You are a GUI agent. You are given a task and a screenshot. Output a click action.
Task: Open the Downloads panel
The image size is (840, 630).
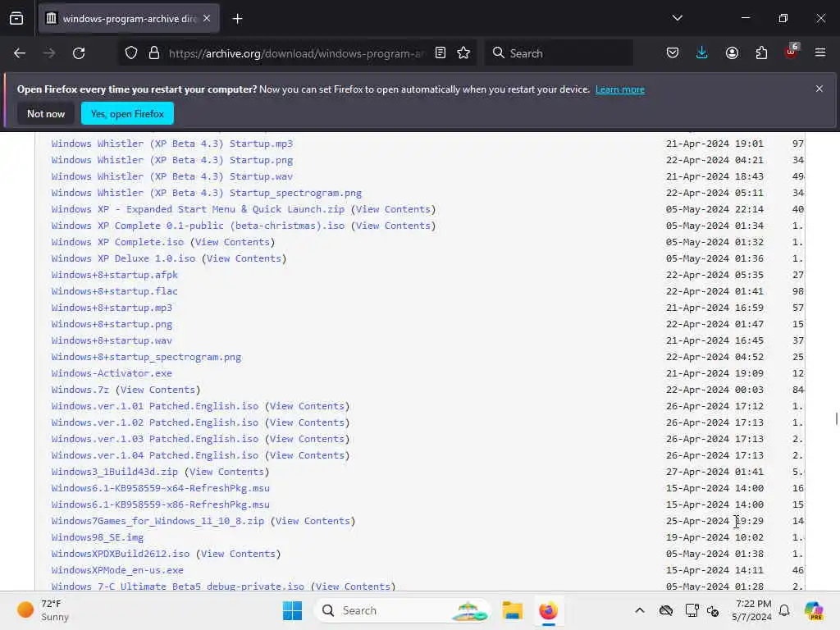click(702, 53)
